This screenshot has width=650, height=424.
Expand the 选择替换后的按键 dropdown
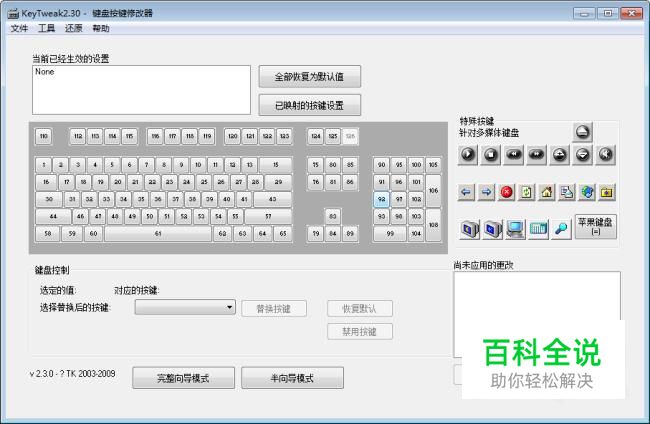point(185,308)
